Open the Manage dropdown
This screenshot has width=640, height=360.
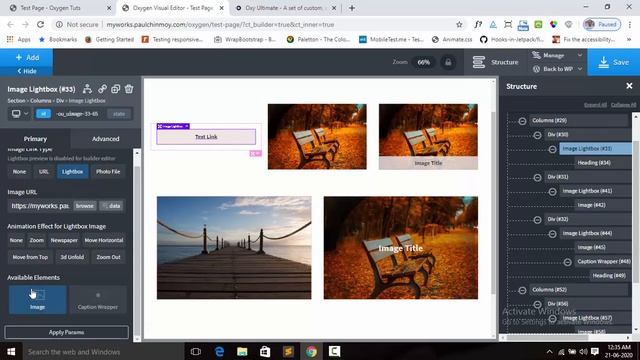pyautogui.click(x=557, y=55)
